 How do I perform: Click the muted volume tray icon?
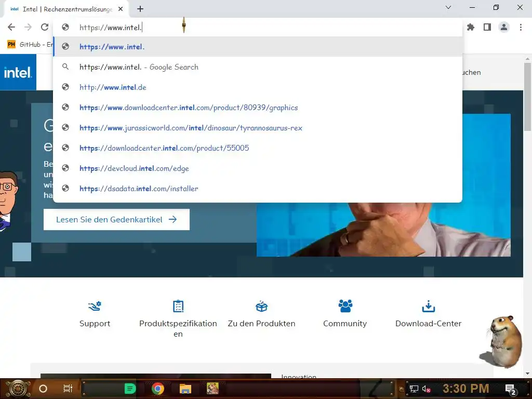(x=426, y=389)
